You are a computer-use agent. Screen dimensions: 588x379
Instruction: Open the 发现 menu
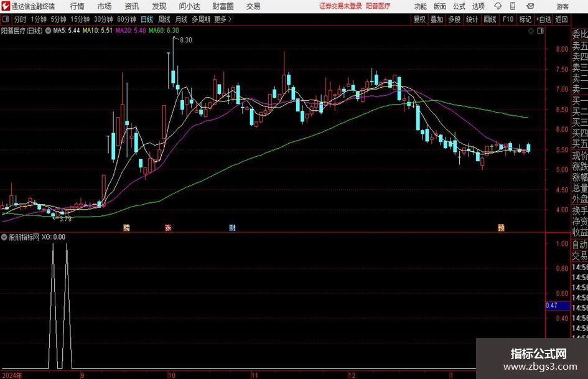pos(159,6)
